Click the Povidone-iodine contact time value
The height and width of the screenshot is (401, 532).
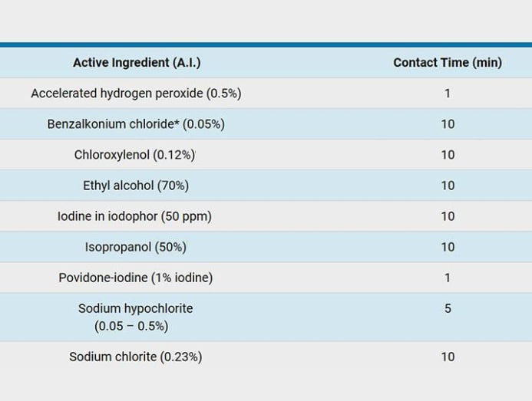tap(448, 278)
